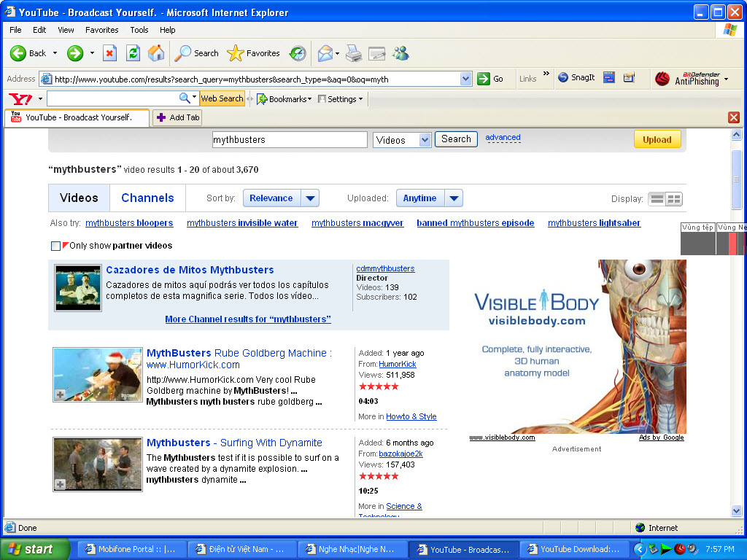The image size is (747, 560).
Task: Click Yahoo toolbar search magnifier icon
Action: [x=184, y=98]
